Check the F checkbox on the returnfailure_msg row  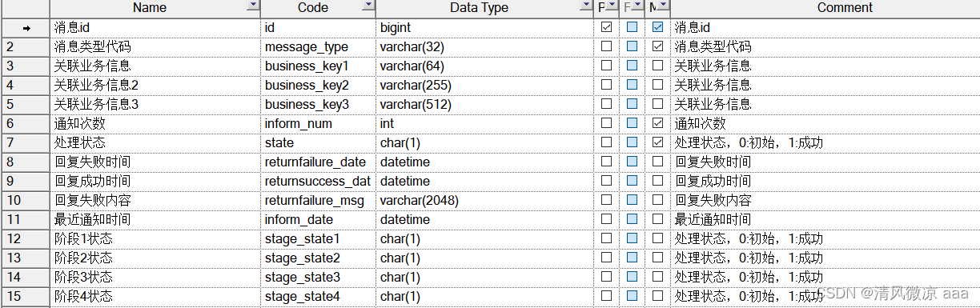pos(632,200)
